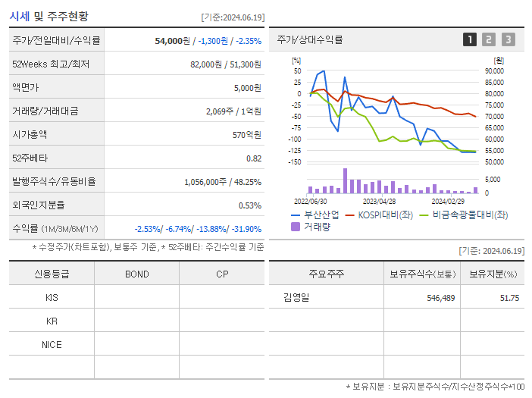
Task: Click the green 비금속광물대비(좌) legend marker
Action: 424,215
